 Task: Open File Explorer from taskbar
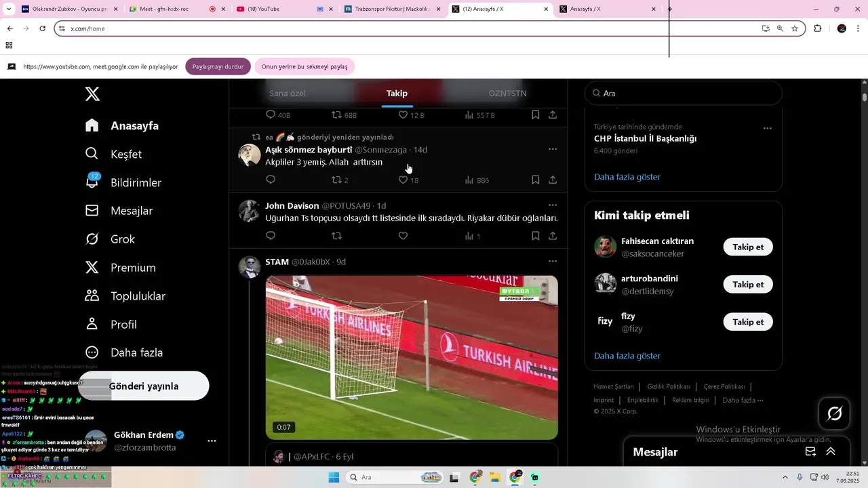pyautogui.click(x=496, y=477)
